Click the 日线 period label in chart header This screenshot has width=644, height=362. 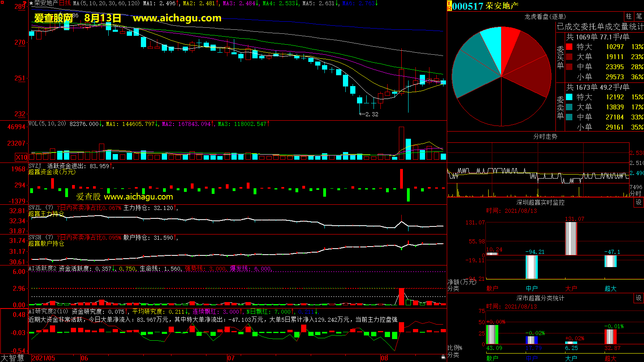tap(65, 3)
